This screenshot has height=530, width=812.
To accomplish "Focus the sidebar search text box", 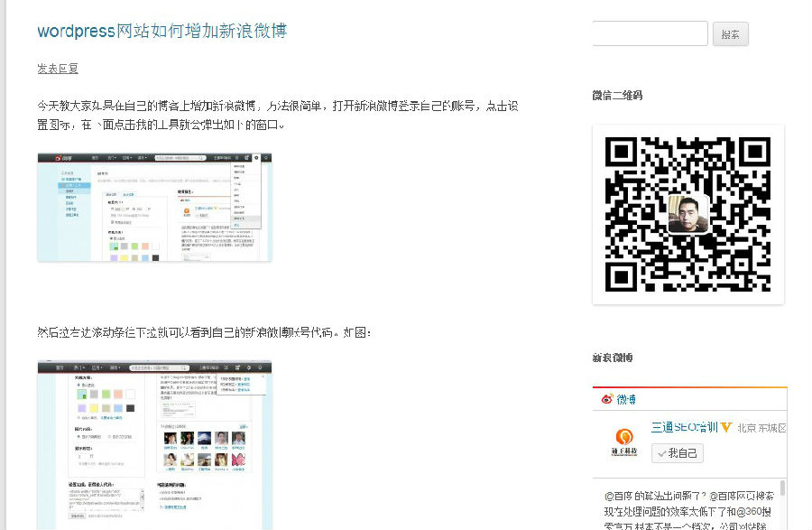I will point(650,34).
